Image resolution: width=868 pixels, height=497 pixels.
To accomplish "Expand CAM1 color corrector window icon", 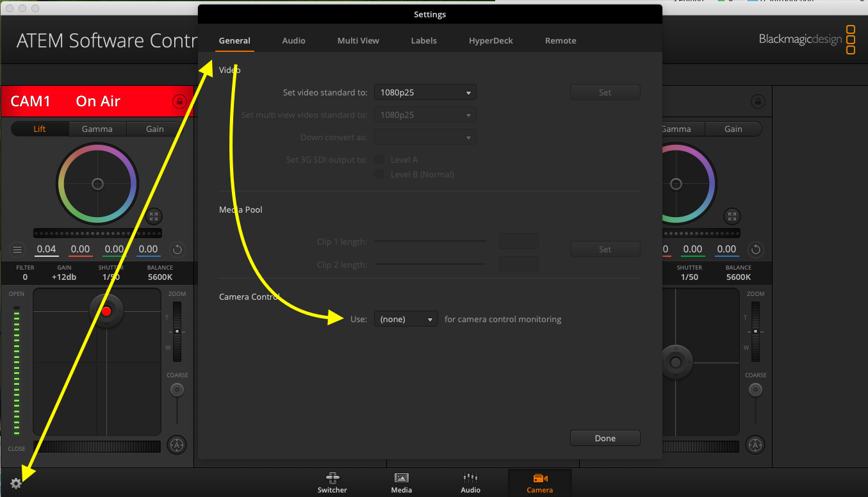I will tap(154, 216).
